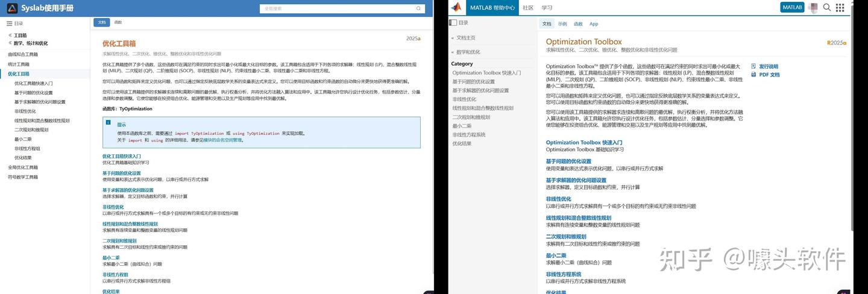Open MATLAB body link 非线性优化
The image size is (868, 294).
click(558, 199)
